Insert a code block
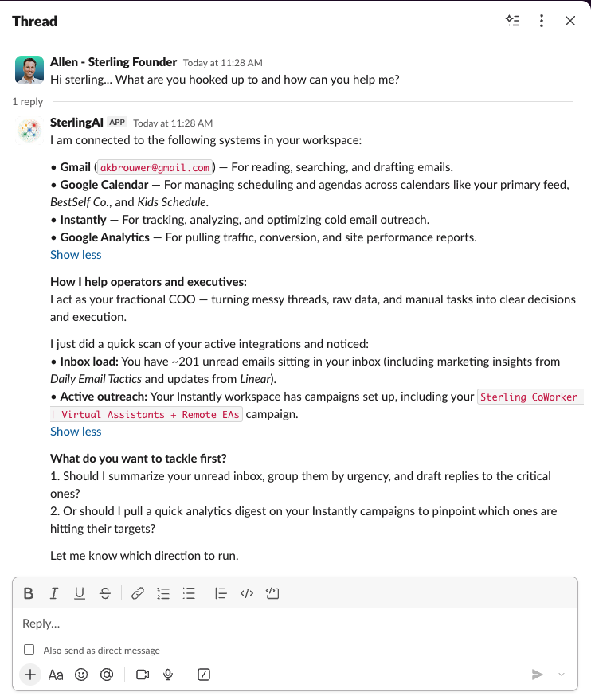 [272, 593]
